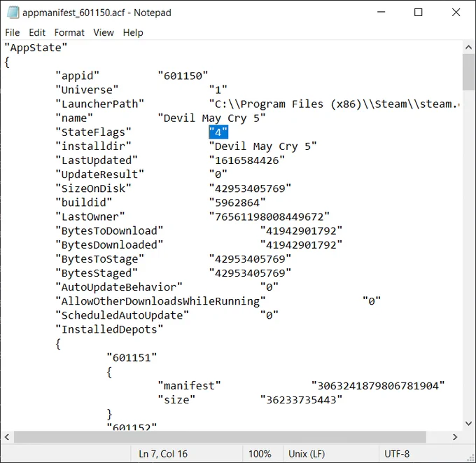Click the C:\\Program Files launcher path value

click(x=334, y=104)
